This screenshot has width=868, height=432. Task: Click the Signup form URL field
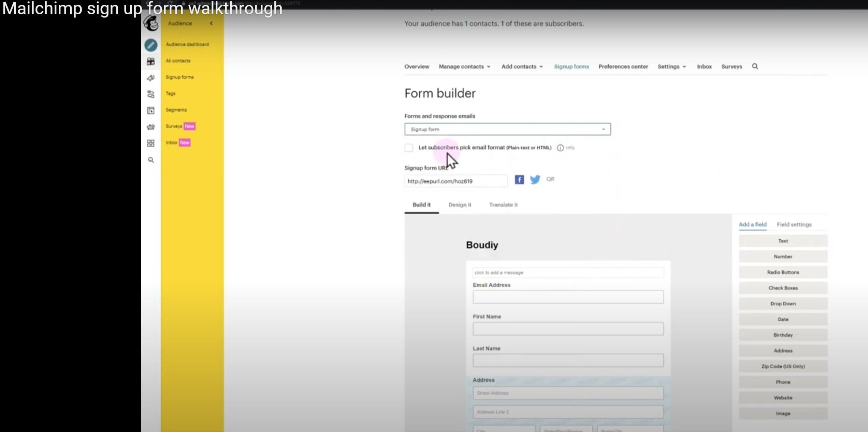(455, 181)
